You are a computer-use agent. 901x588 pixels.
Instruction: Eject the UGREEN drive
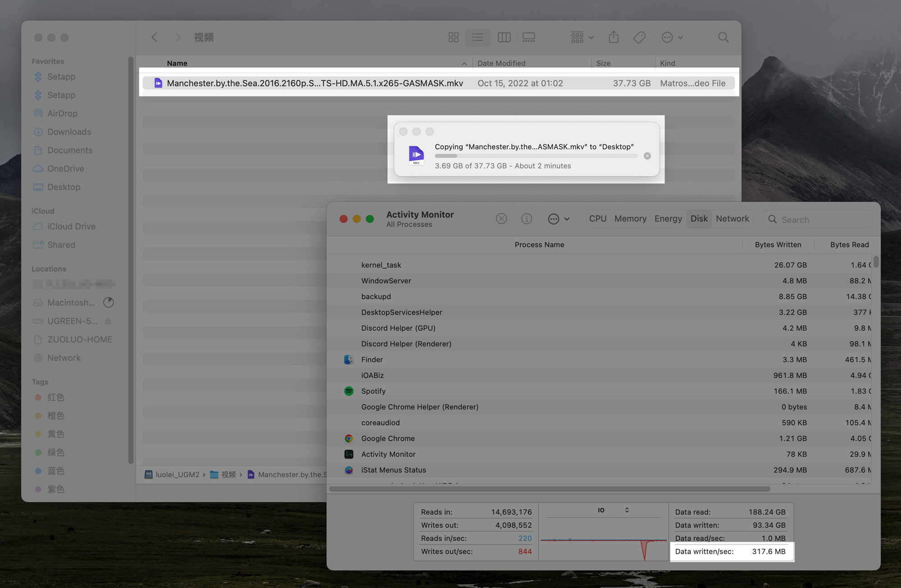coord(108,321)
